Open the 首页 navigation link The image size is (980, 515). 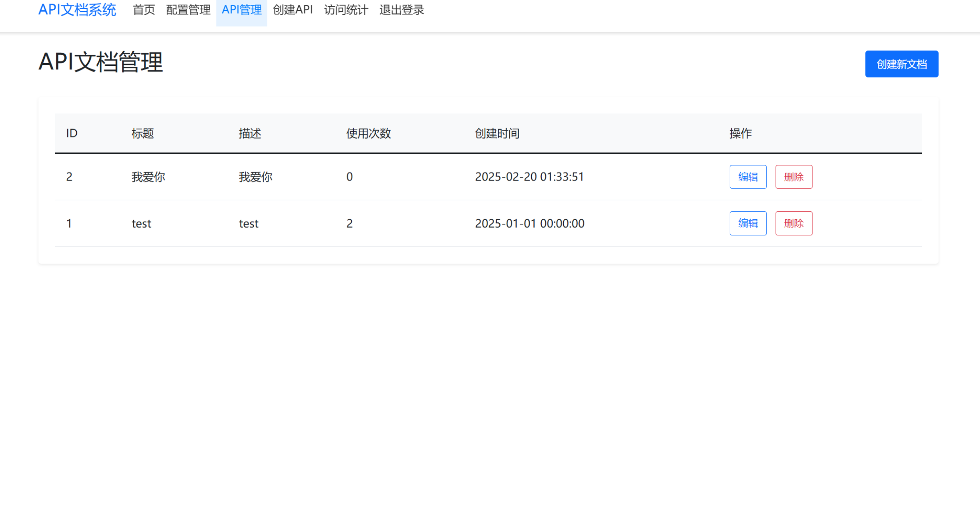tap(143, 10)
